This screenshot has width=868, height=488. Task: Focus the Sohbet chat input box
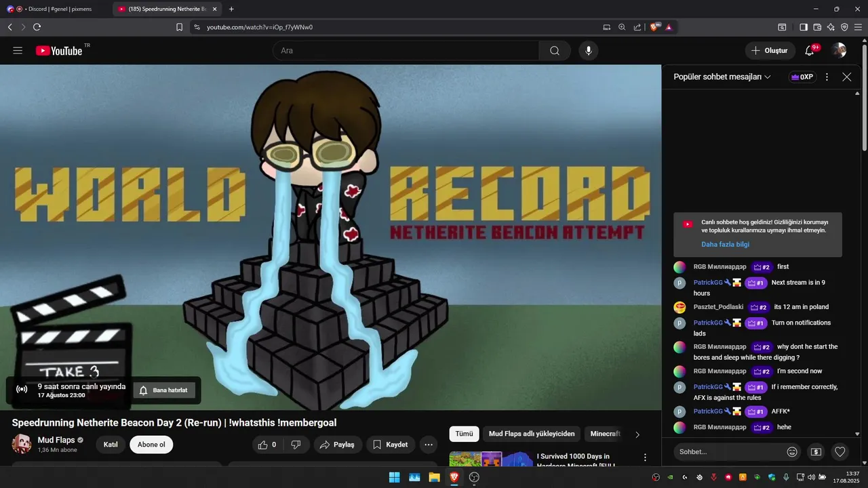pos(729,451)
